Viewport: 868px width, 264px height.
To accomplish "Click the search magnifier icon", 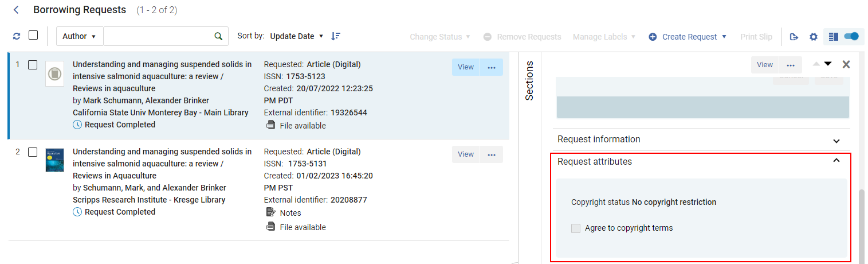I will pos(218,36).
